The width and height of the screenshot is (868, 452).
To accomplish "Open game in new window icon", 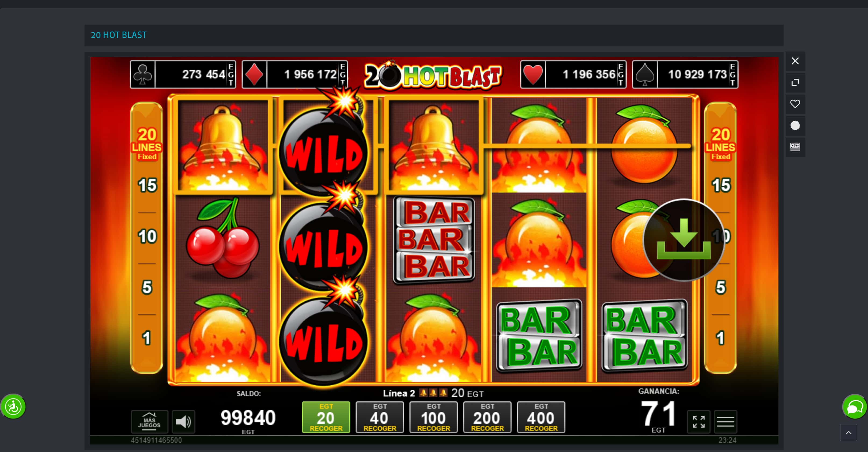I will [795, 82].
